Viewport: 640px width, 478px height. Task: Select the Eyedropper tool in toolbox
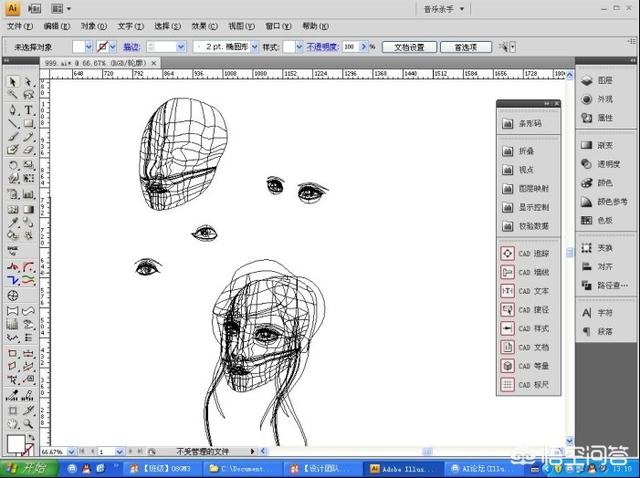tap(13, 222)
